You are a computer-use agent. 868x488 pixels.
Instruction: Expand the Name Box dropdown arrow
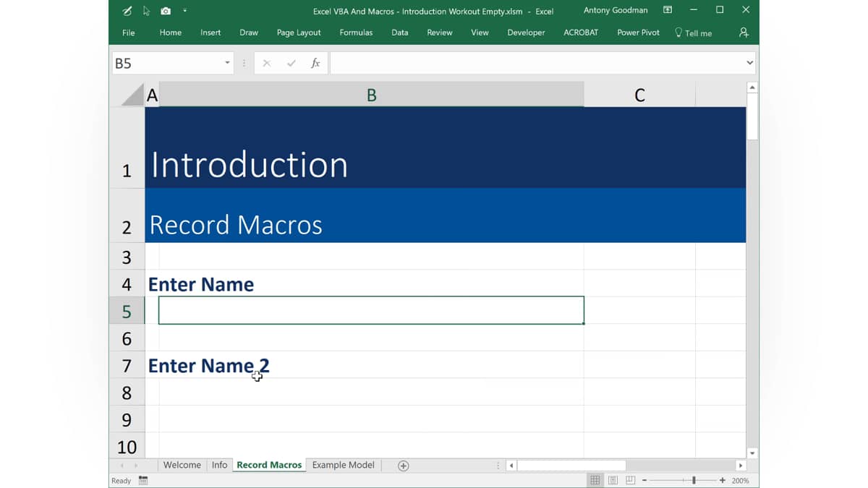(x=228, y=63)
